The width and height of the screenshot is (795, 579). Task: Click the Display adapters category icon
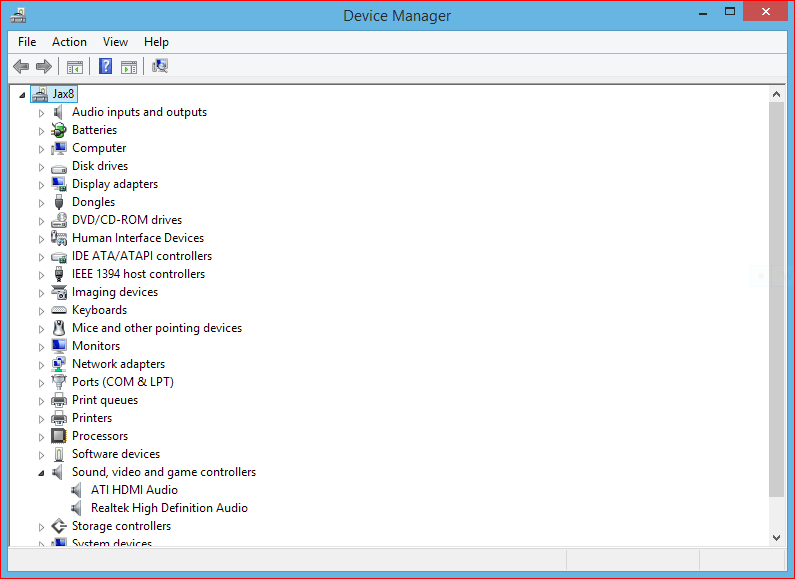pyautogui.click(x=59, y=184)
